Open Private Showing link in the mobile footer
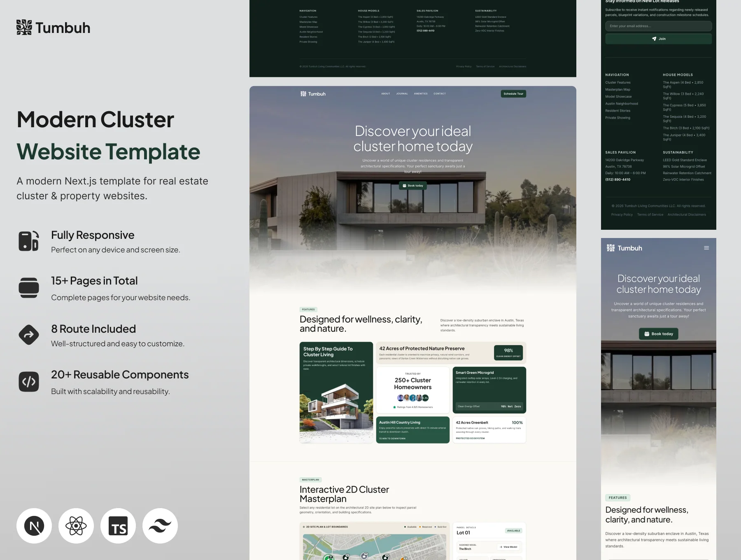The height and width of the screenshot is (560, 741). 617,117
